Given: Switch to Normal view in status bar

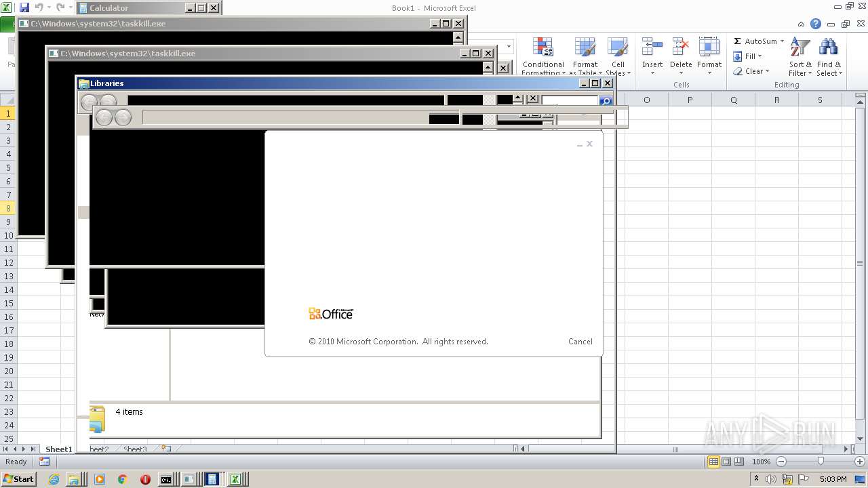Looking at the screenshot, I should point(713,462).
